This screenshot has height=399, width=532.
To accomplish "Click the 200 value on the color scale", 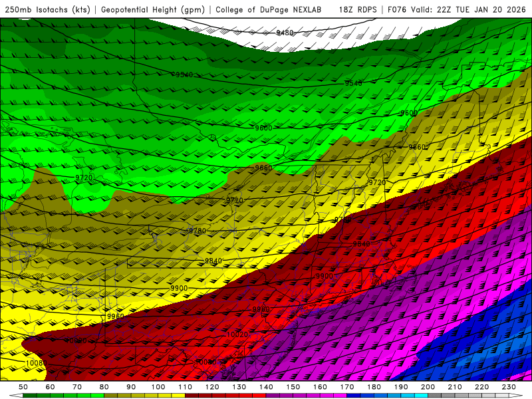I will 428,387.
